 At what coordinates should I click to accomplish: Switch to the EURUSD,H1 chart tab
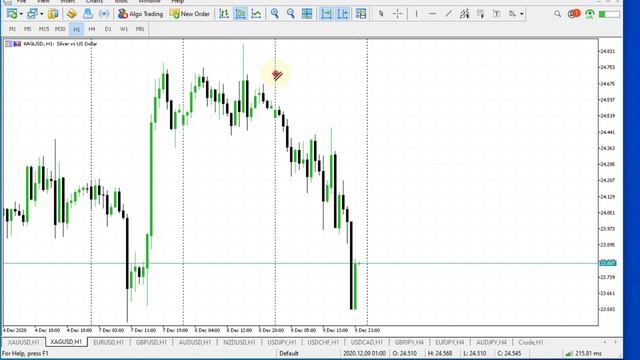click(109, 342)
